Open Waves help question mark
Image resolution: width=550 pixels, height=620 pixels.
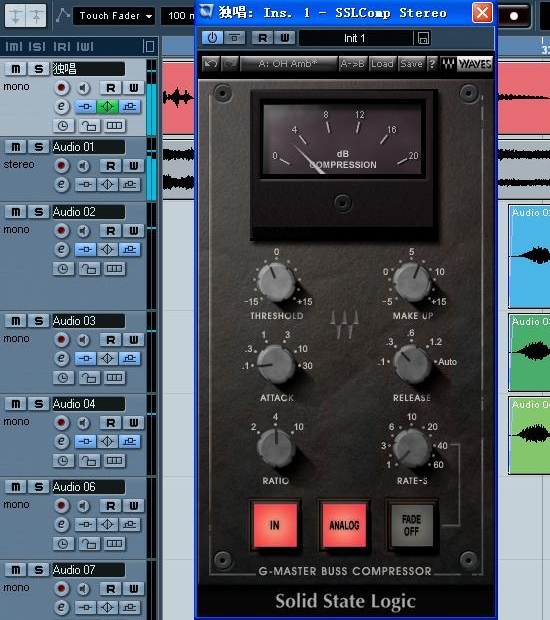pyautogui.click(x=432, y=64)
